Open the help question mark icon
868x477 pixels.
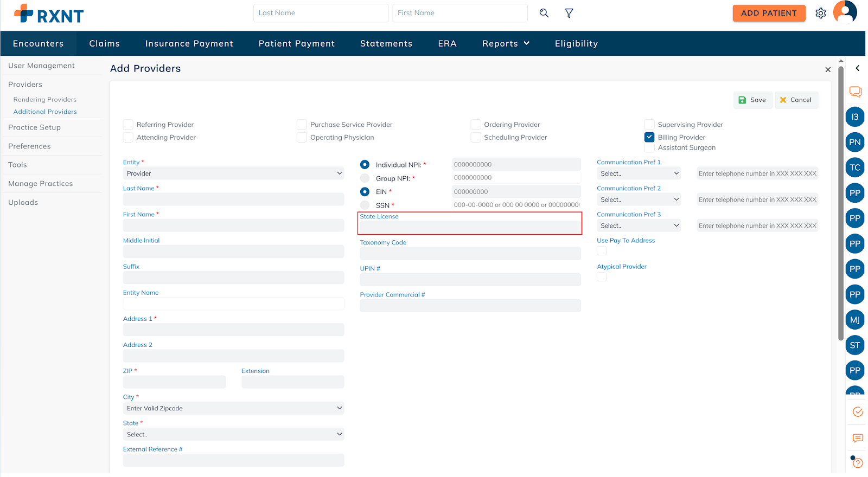click(857, 462)
